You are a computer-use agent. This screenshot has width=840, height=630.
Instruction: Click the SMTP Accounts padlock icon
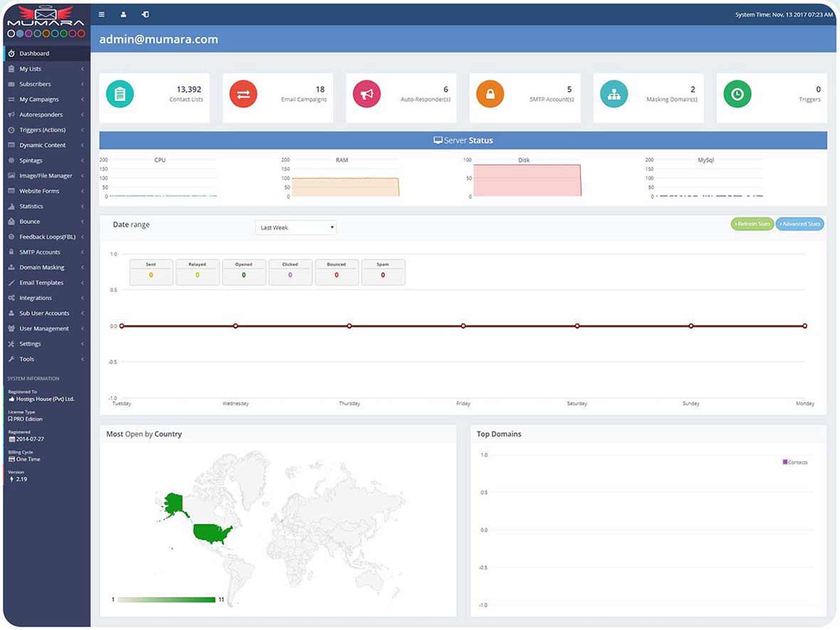[490, 93]
